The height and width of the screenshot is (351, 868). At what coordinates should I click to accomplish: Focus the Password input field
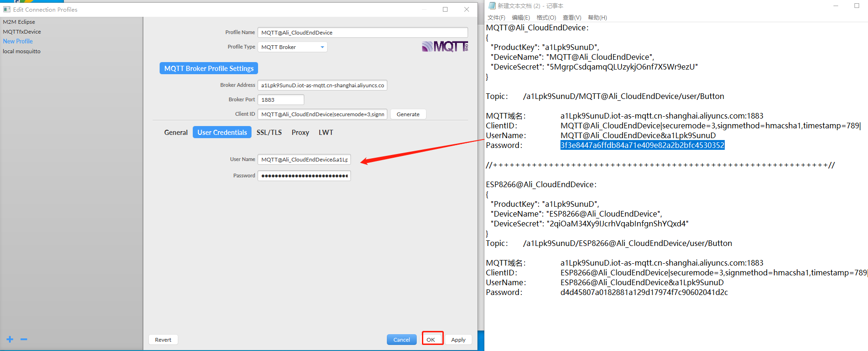(x=304, y=176)
